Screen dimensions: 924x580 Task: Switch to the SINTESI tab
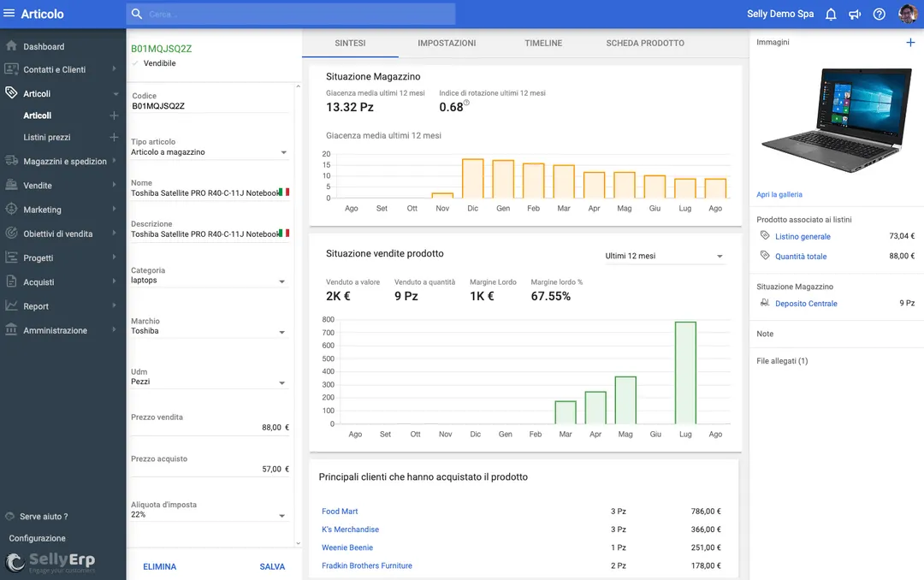[x=350, y=43]
